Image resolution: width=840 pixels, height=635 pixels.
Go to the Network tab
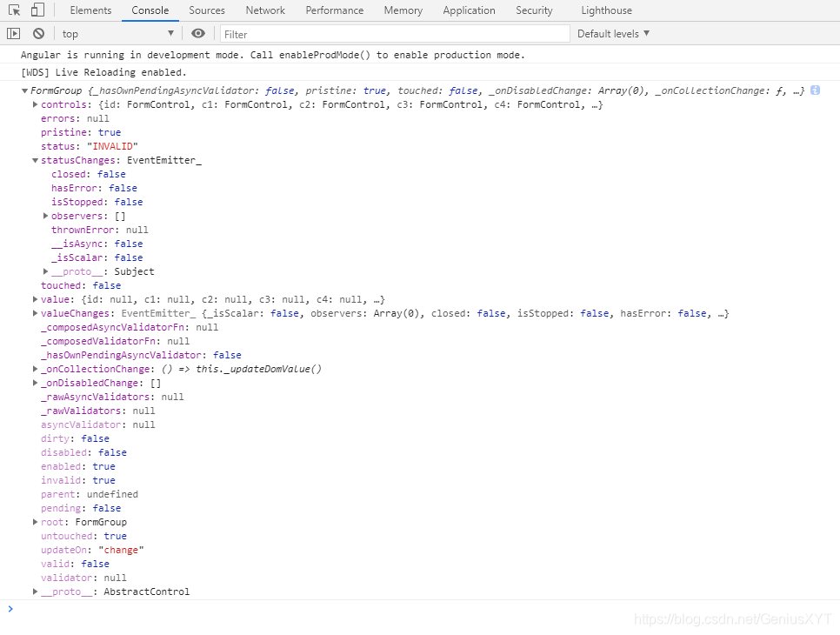point(265,10)
